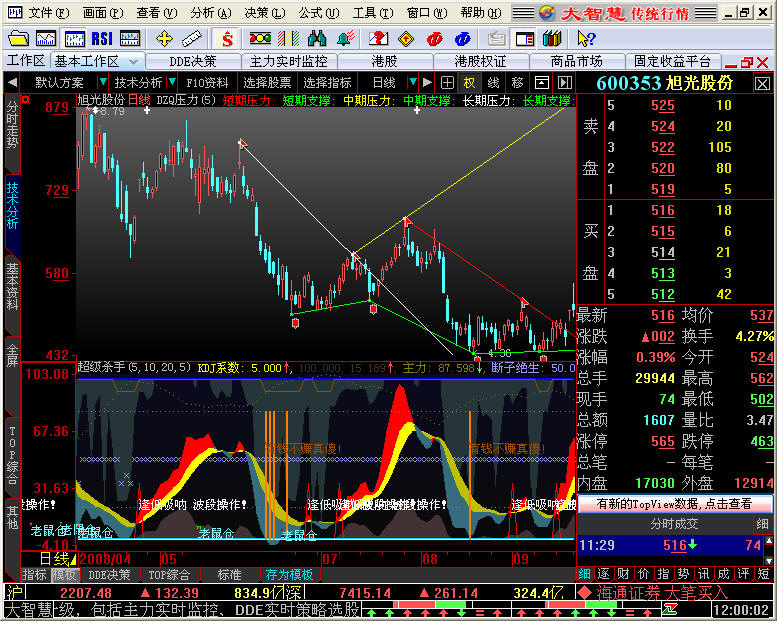
Task: Select the TOP综合 bottom template tab
Action: pyautogui.click(x=169, y=574)
